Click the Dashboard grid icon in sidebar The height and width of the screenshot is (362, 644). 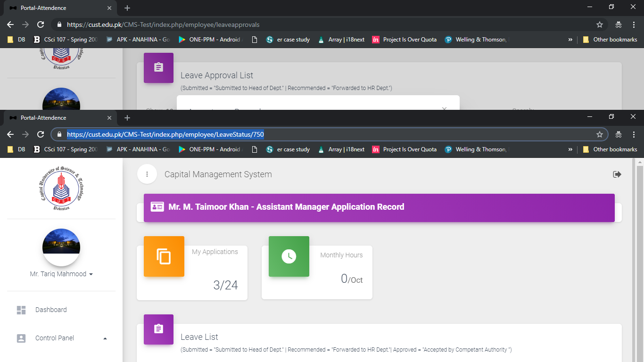tap(21, 310)
